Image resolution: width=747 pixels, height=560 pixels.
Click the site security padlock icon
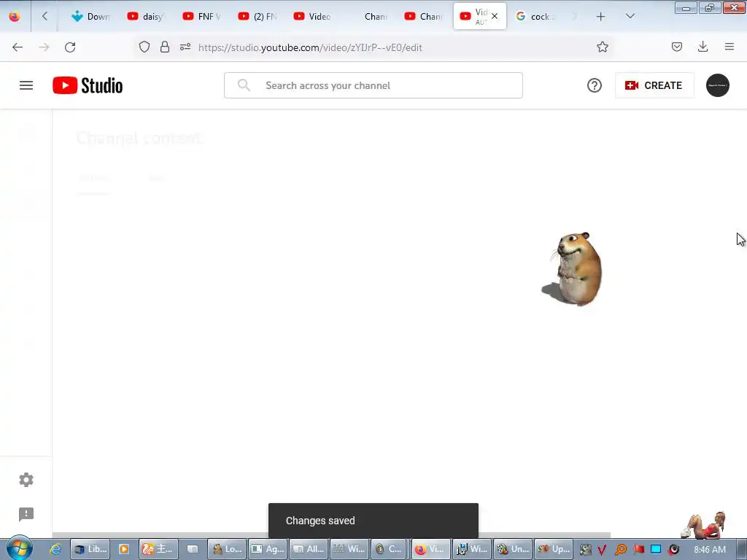pyautogui.click(x=165, y=47)
